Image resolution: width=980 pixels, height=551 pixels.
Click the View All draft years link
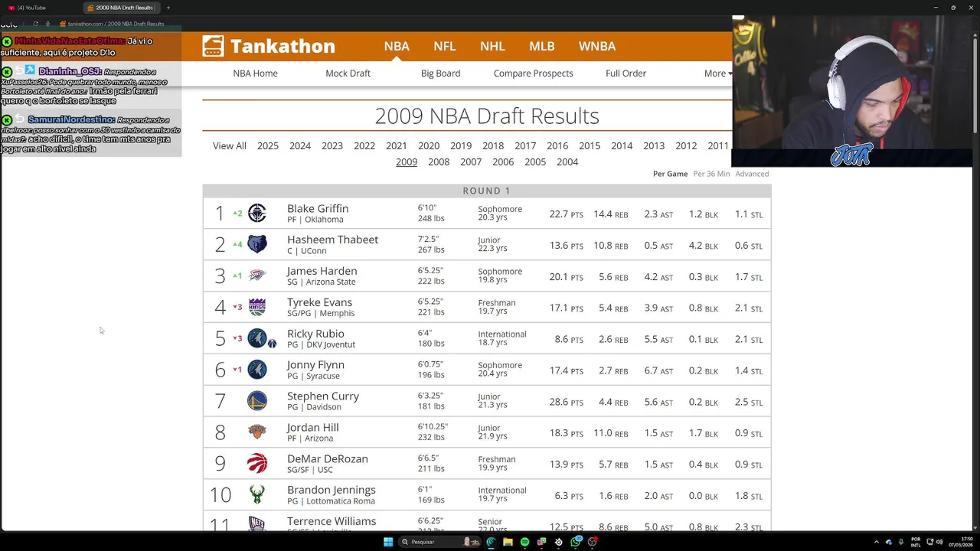click(x=230, y=146)
